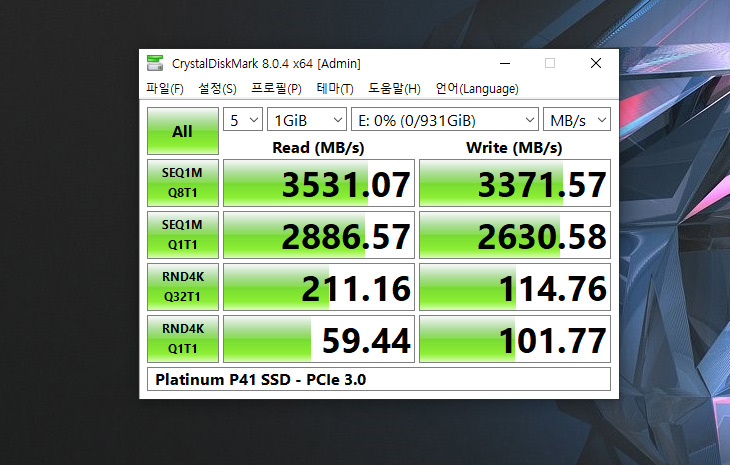The image size is (730, 465).
Task: Open the test count dropdown showing 5
Action: coord(243,120)
